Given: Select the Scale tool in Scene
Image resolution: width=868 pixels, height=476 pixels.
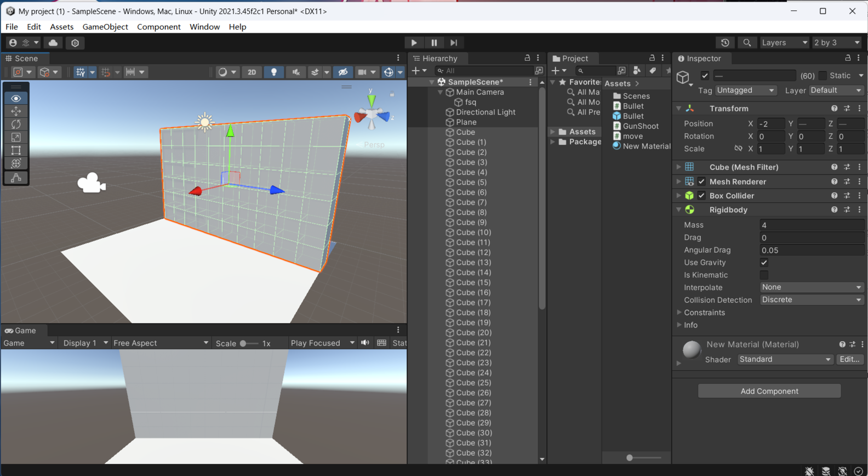Looking at the screenshot, I should click(16, 138).
